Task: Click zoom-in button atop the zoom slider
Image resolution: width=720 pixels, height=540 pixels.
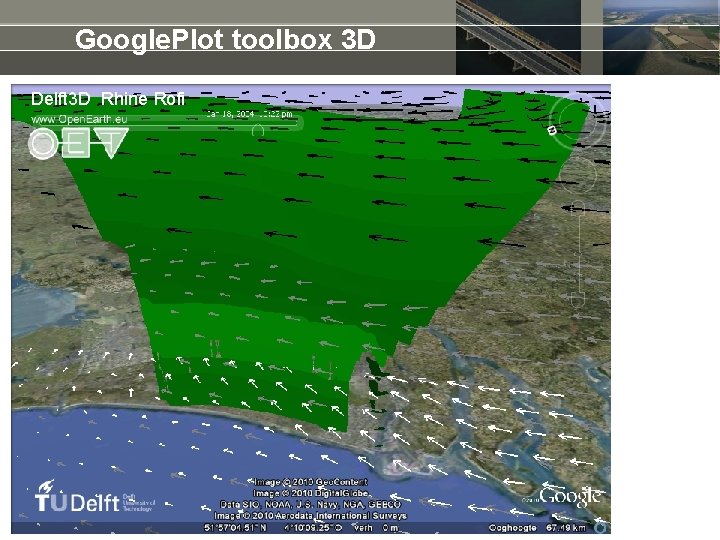Action: (579, 208)
